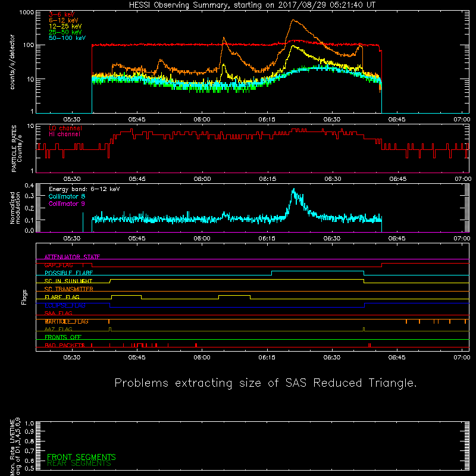Viewport: 476px width, 476px height.
Task: Click the counts/s/detector axis label
Action: (x=12, y=62)
